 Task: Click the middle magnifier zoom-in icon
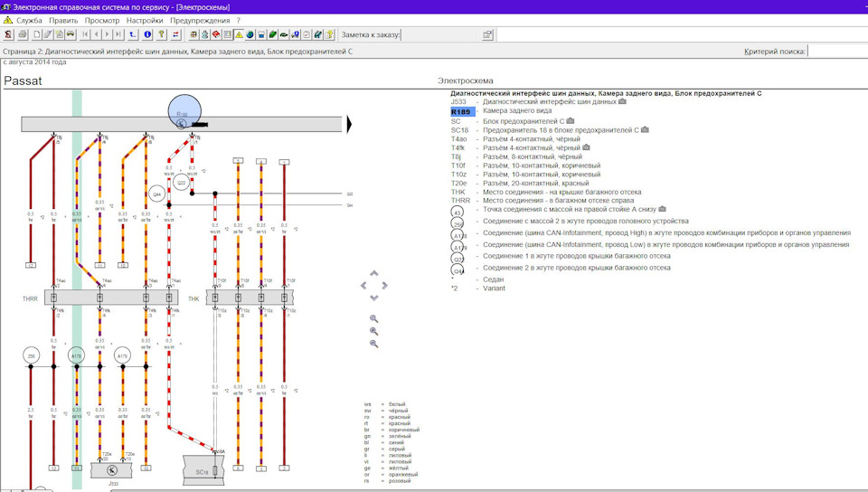point(374,331)
